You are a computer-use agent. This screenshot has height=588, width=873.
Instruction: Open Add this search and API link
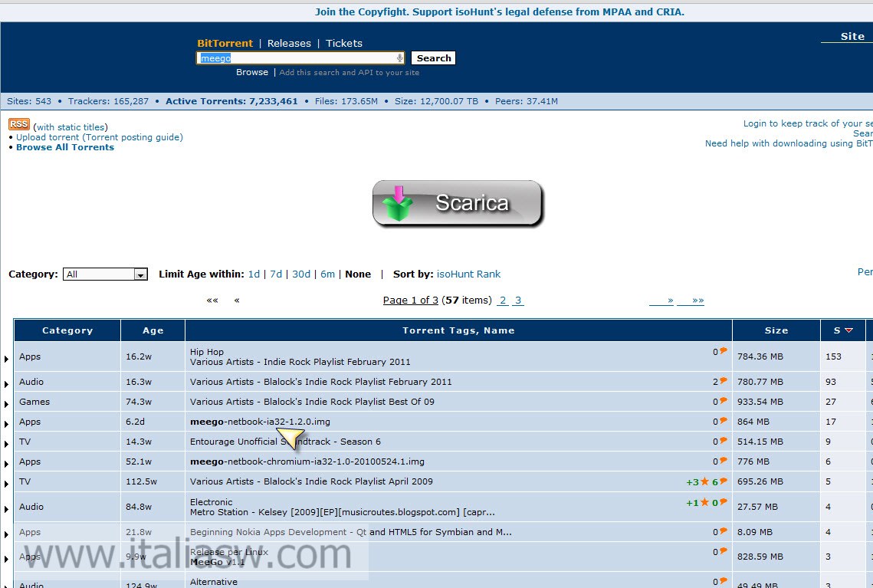point(349,73)
